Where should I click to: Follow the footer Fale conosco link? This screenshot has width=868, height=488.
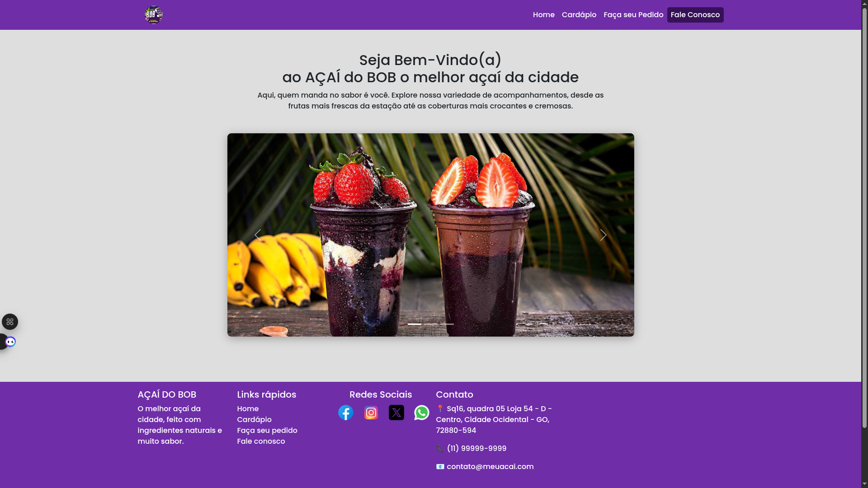click(261, 441)
